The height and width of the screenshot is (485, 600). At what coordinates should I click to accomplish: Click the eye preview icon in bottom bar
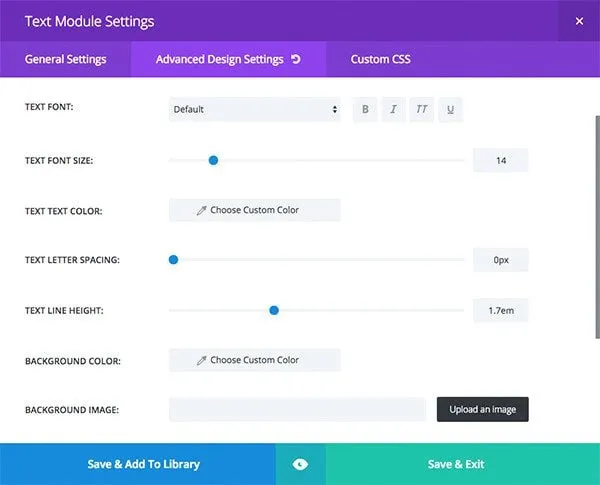tap(300, 464)
